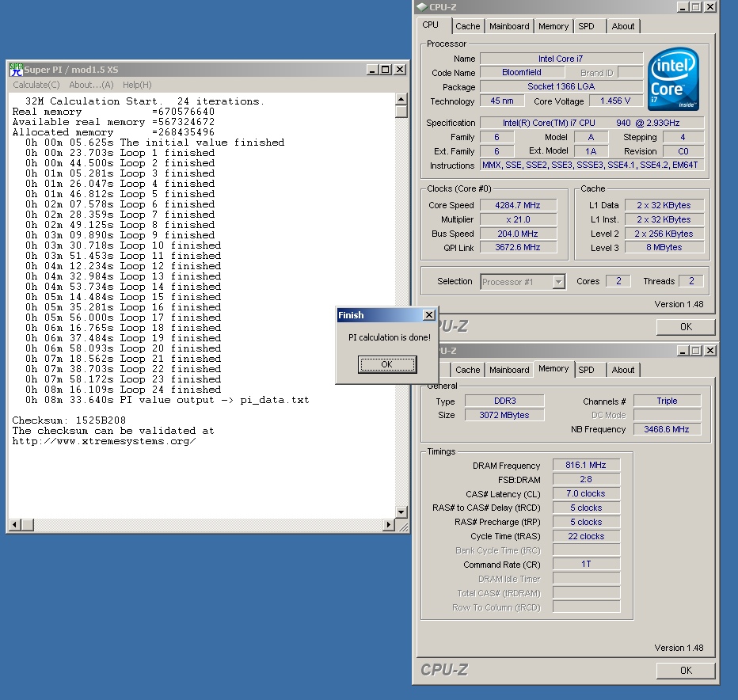Close the Super PI window
Screen dimensions: 738x700
tap(400, 70)
